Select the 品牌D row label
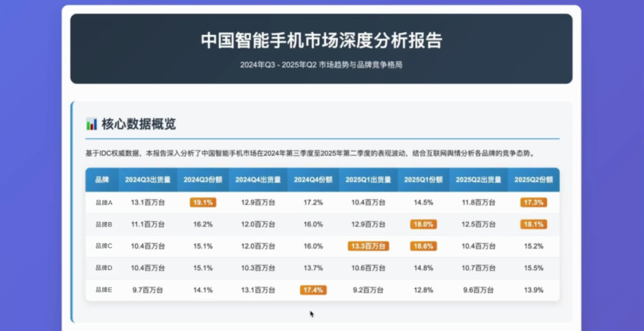 (x=104, y=268)
